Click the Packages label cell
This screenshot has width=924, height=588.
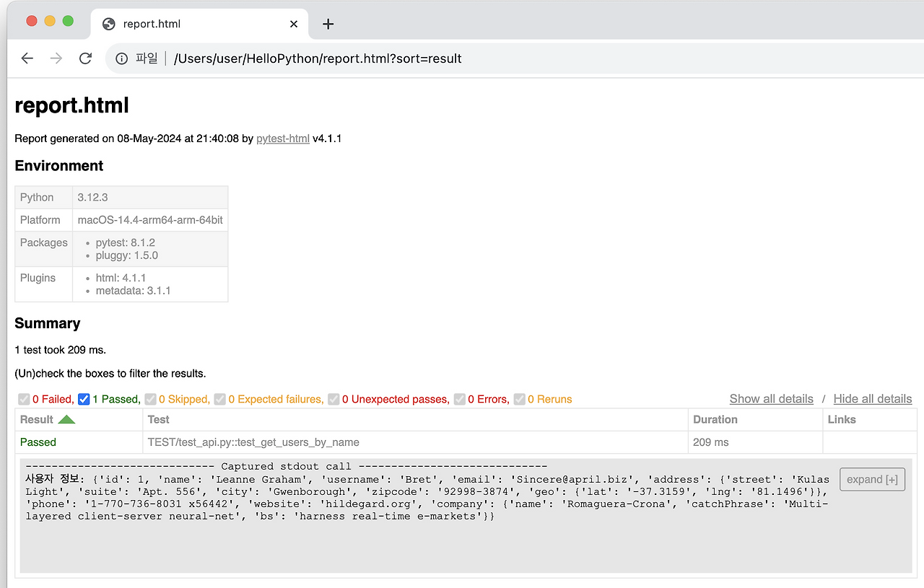[x=44, y=249]
